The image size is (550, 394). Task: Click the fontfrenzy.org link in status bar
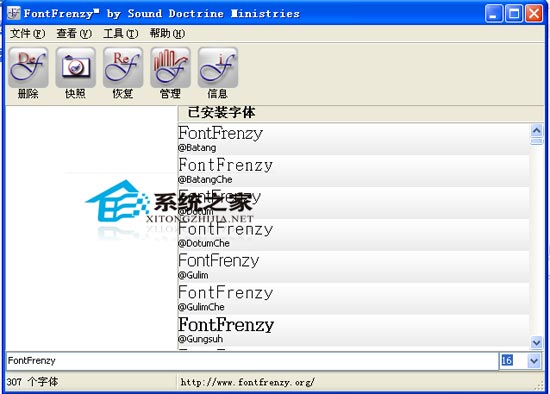click(x=248, y=382)
